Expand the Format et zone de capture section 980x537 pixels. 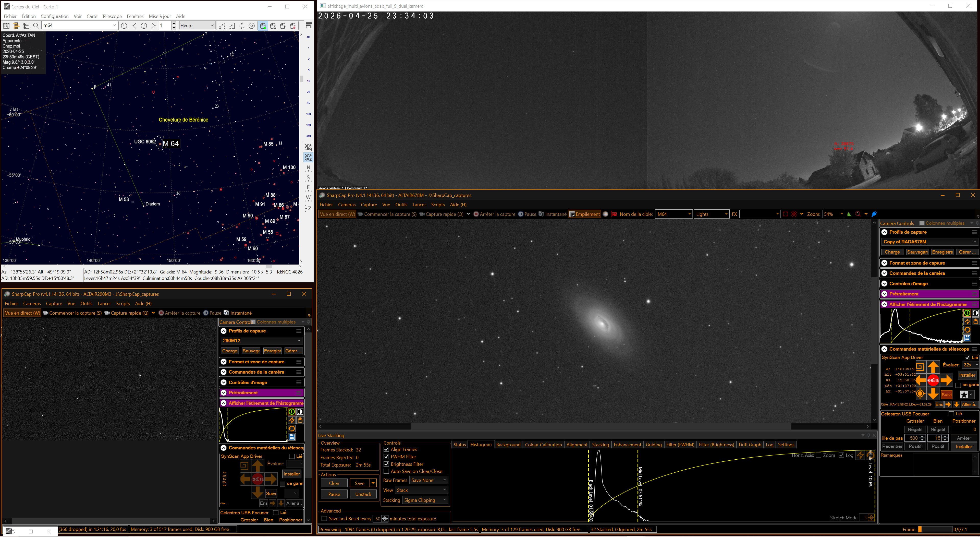click(x=929, y=263)
